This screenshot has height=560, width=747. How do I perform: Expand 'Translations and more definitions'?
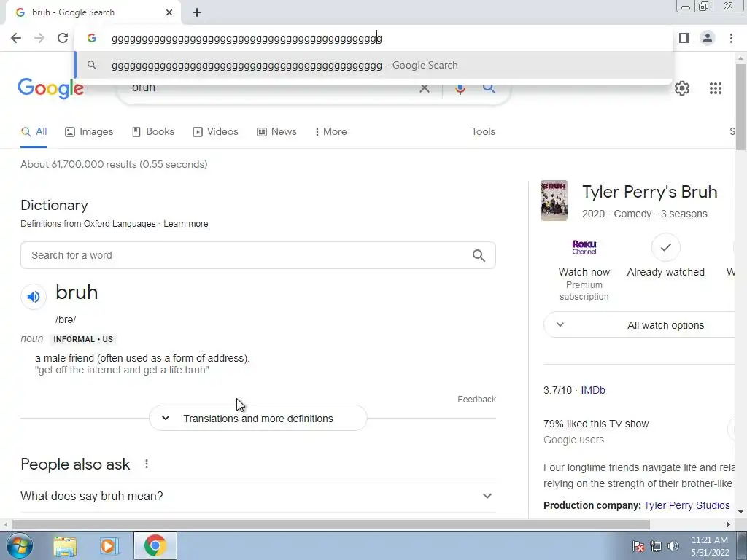coord(258,419)
